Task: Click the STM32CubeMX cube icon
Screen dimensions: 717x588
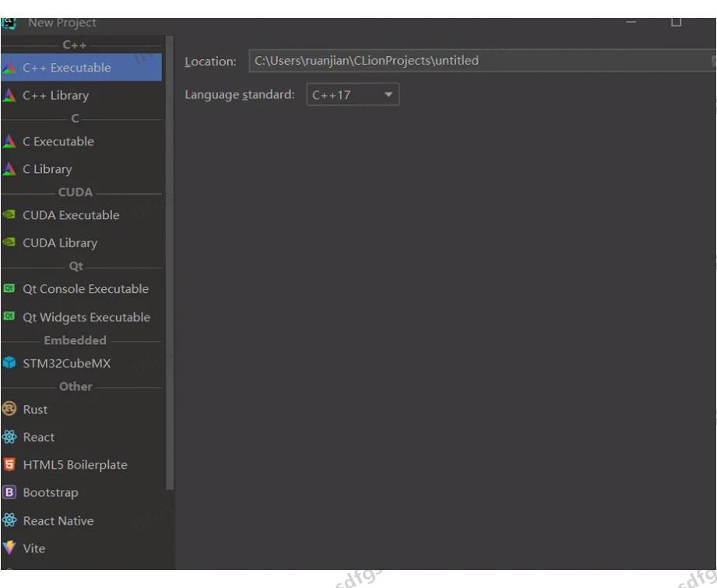Action: 9,363
